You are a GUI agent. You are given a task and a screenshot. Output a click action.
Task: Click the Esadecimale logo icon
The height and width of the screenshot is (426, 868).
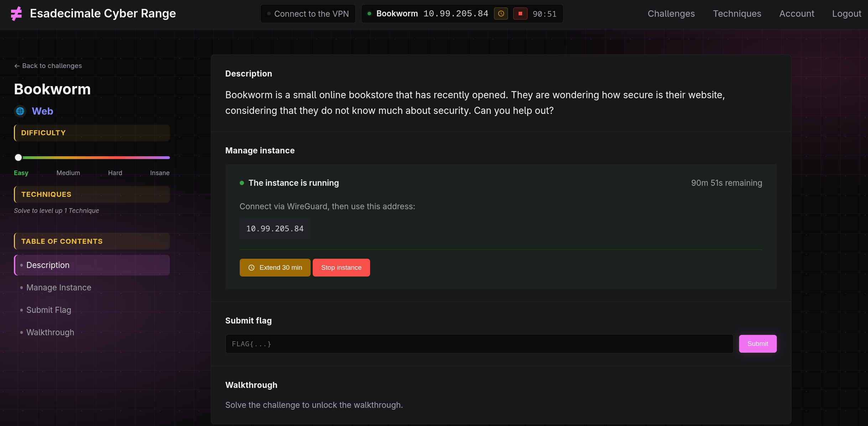[x=16, y=14]
